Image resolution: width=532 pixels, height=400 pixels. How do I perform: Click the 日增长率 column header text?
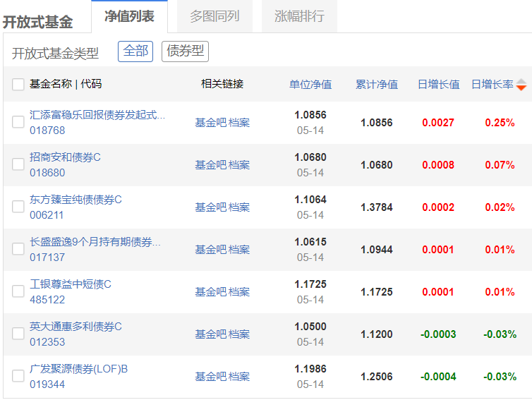pos(492,84)
